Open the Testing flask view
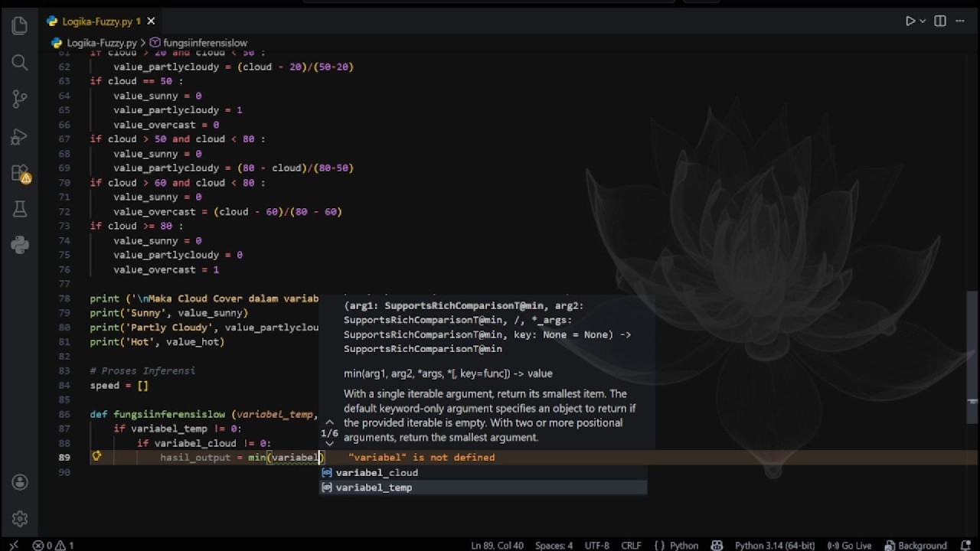 coord(20,209)
